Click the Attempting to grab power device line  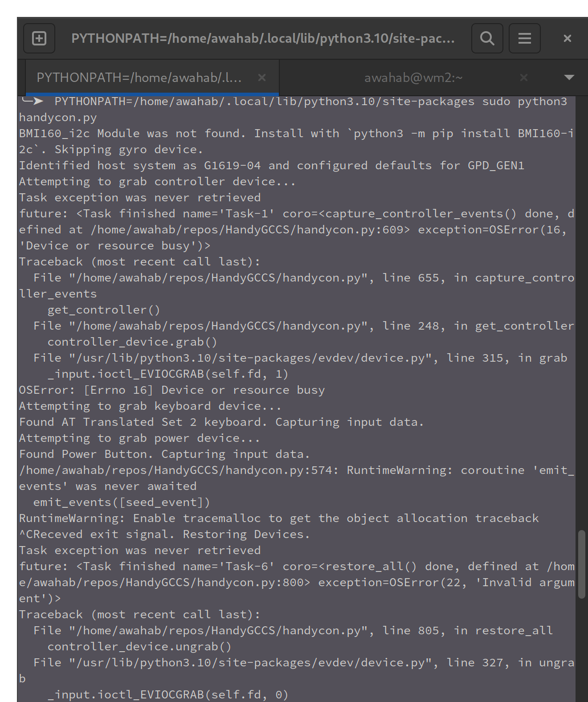click(x=138, y=438)
